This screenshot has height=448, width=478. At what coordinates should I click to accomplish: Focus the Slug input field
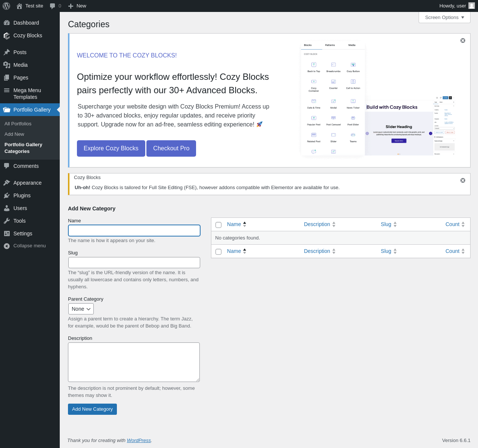[134, 263]
